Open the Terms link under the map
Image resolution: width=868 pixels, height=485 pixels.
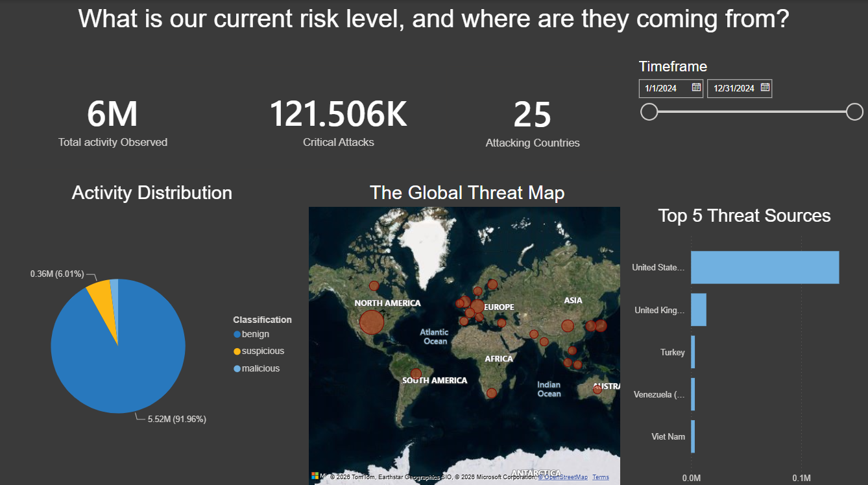point(601,477)
